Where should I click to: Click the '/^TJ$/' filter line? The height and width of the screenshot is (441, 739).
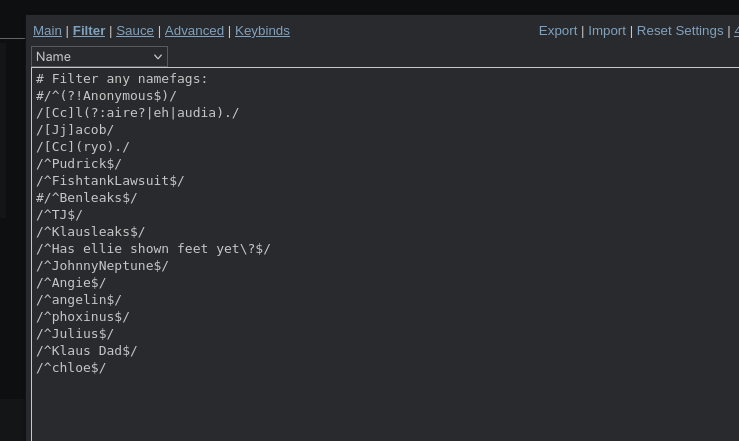59,214
